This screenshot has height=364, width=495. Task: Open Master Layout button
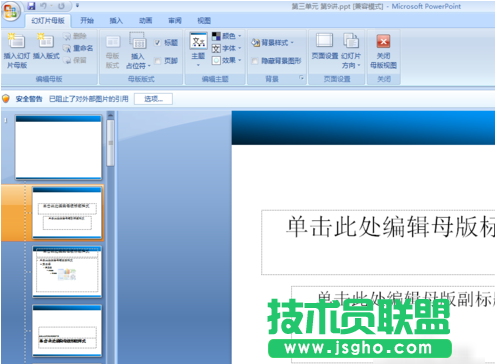coord(113,51)
